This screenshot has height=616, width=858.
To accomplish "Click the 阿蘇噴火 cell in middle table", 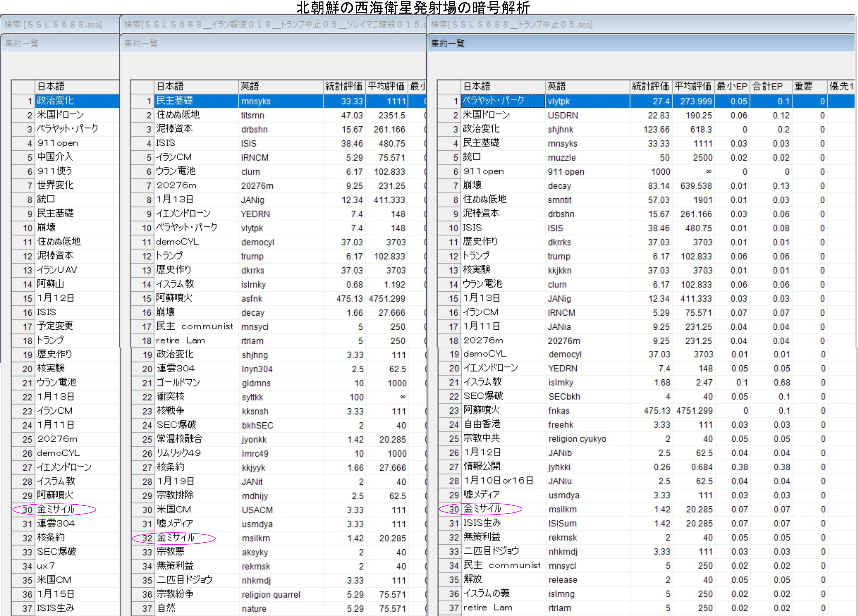I will tap(175, 298).
